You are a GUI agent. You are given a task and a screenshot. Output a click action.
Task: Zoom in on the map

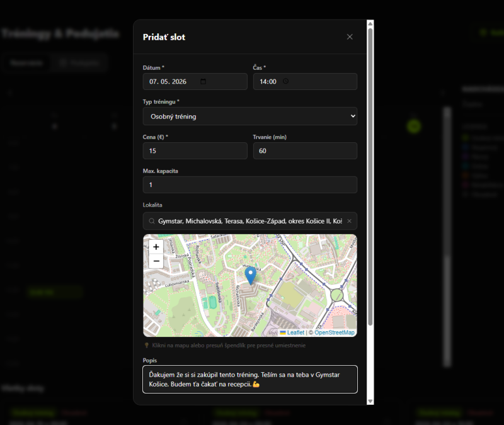(x=156, y=247)
